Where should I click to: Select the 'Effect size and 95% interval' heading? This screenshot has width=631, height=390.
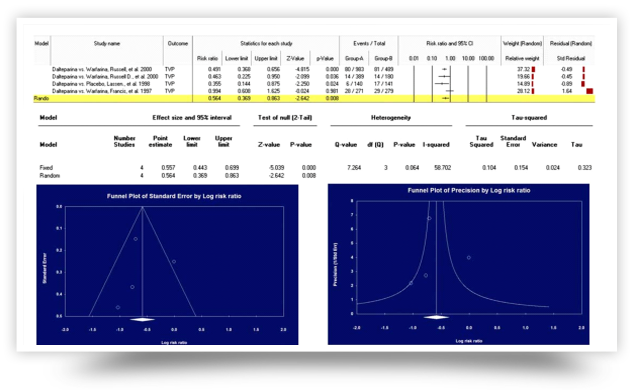click(192, 118)
